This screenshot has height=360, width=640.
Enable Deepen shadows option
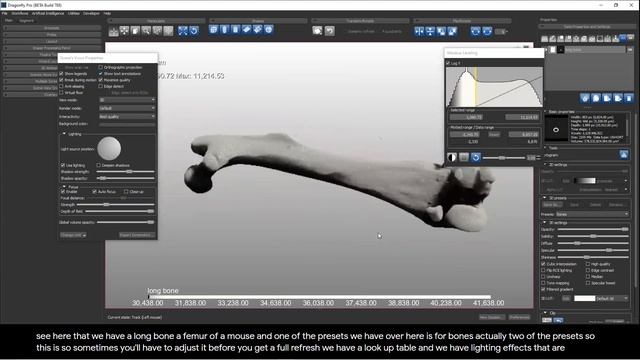point(98,165)
